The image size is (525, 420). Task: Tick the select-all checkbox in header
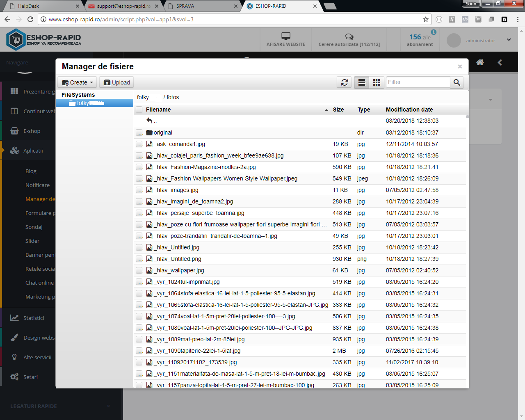point(139,110)
